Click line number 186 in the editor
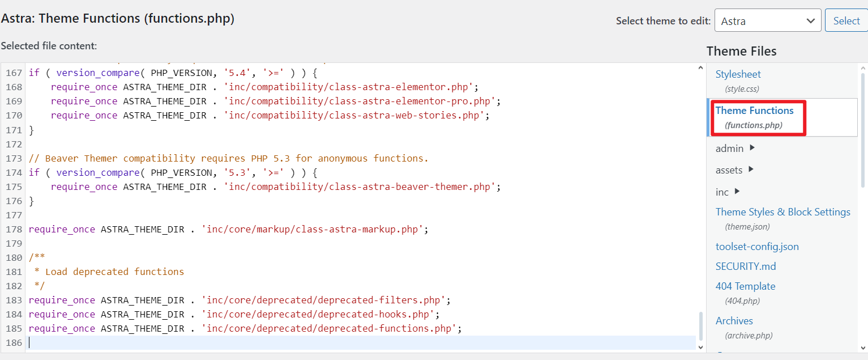868x360 pixels. 14,342
